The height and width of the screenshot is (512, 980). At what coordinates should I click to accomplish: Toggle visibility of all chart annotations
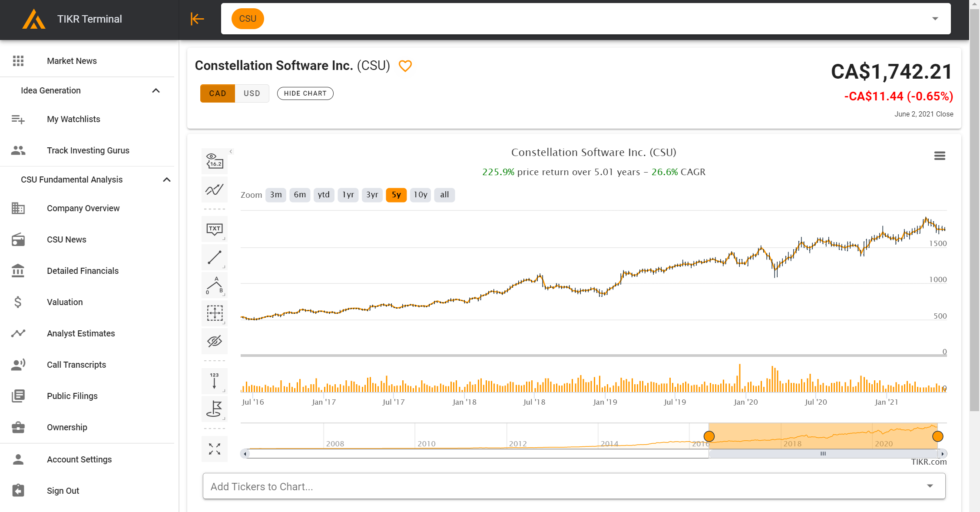pyautogui.click(x=214, y=341)
